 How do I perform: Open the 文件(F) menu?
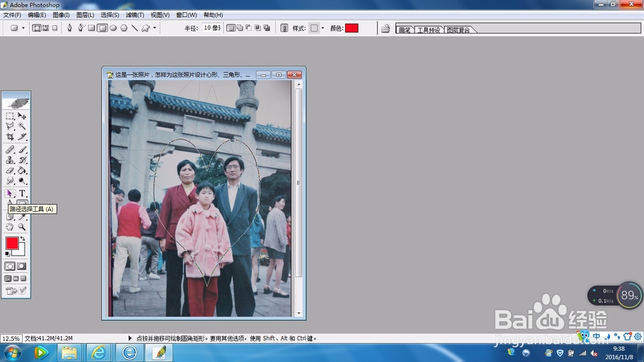click(12, 15)
